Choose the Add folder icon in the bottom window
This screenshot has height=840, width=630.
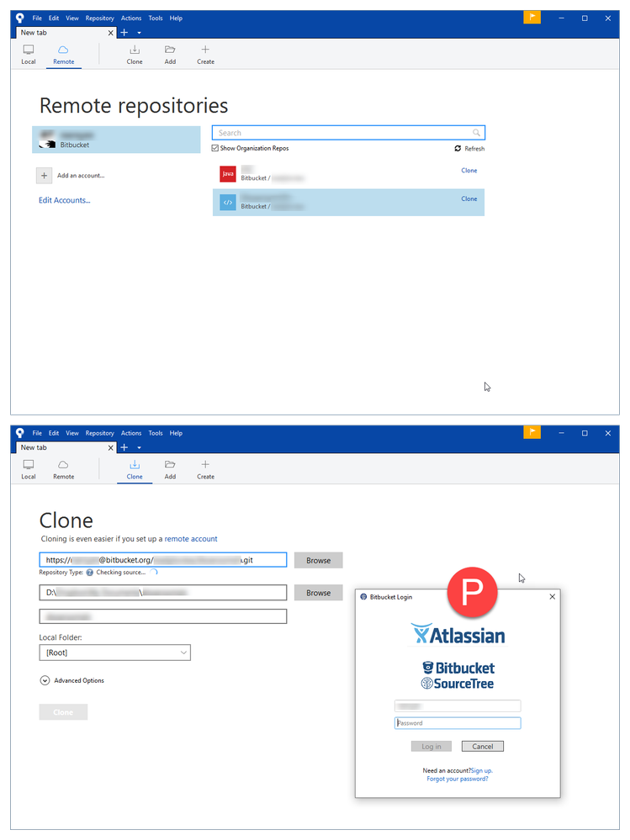170,464
